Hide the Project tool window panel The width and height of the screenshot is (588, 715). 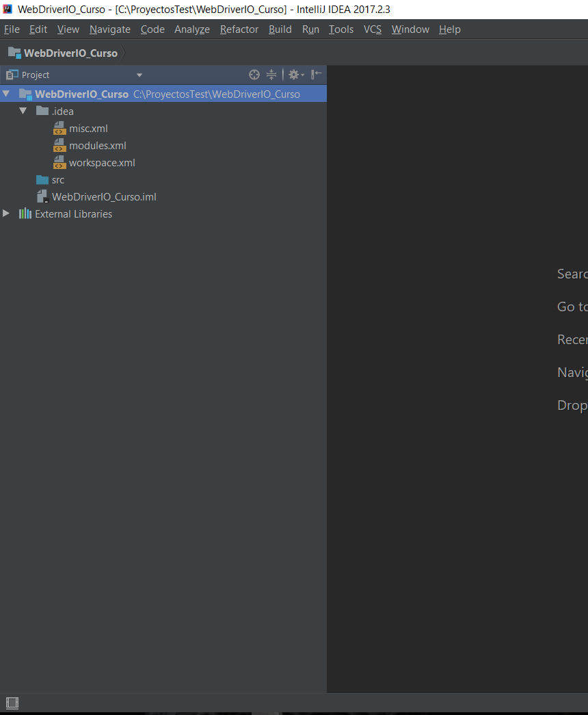pos(316,75)
